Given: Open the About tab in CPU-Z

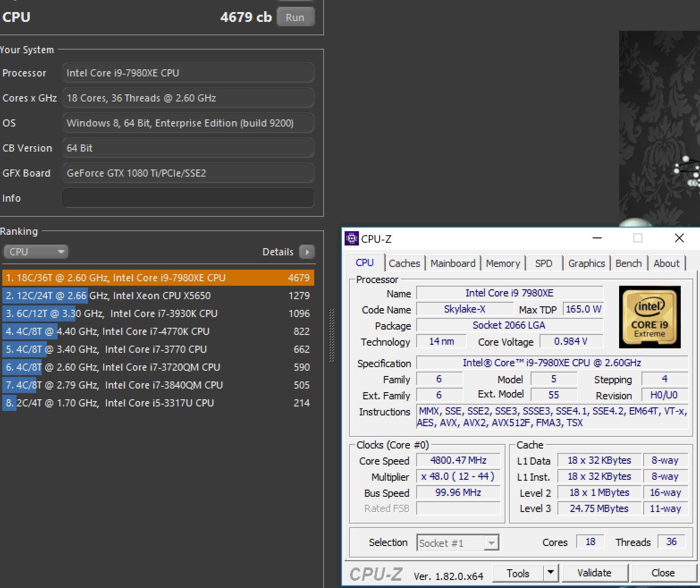Looking at the screenshot, I should click(x=666, y=263).
